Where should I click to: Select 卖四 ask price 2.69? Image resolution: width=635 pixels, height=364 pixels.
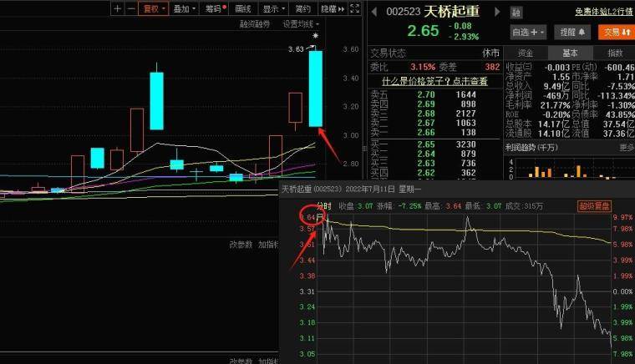426,104
